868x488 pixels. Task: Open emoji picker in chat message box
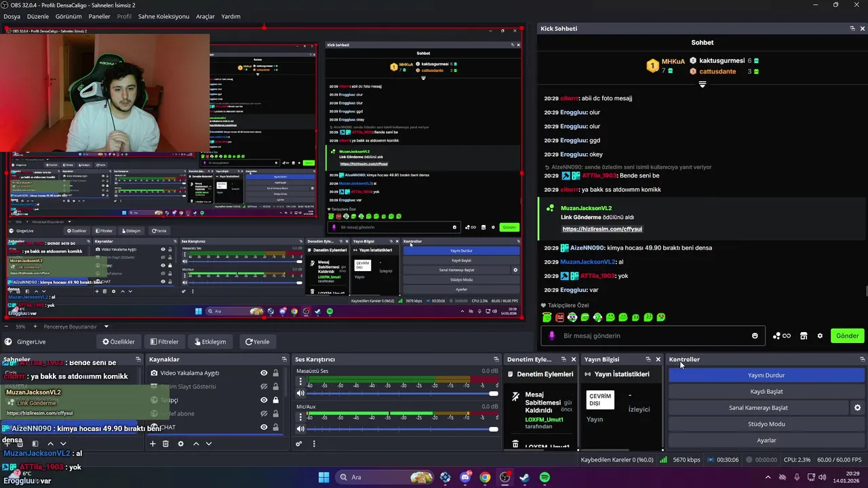(x=755, y=335)
